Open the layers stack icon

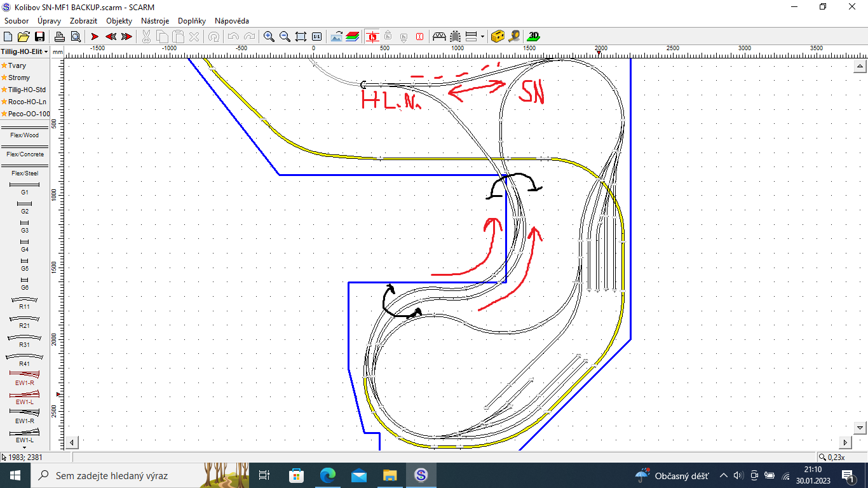(x=353, y=36)
